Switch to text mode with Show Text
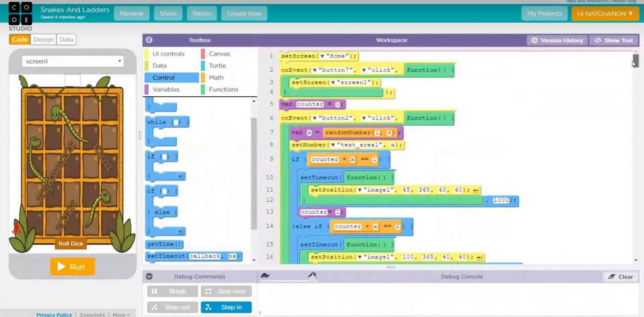This screenshot has height=317, width=644. [614, 40]
